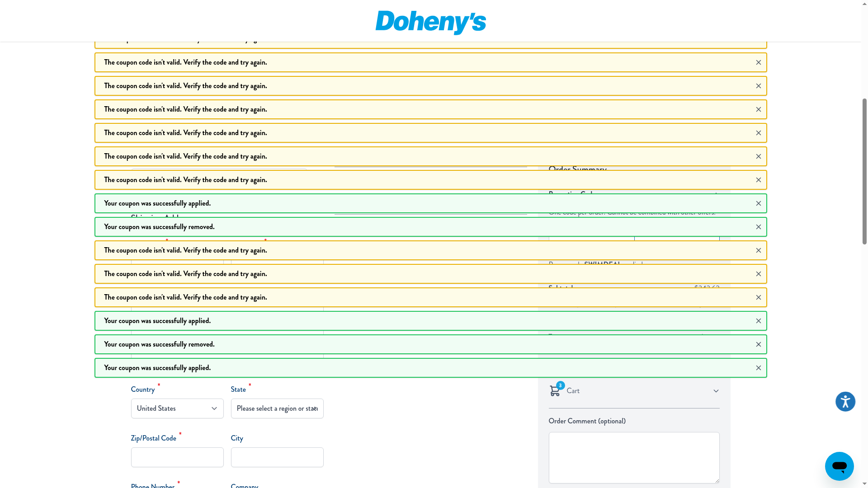The height and width of the screenshot is (488, 868).
Task: Dismiss invalid coupon warning directly below first removed message
Action: click(758, 250)
